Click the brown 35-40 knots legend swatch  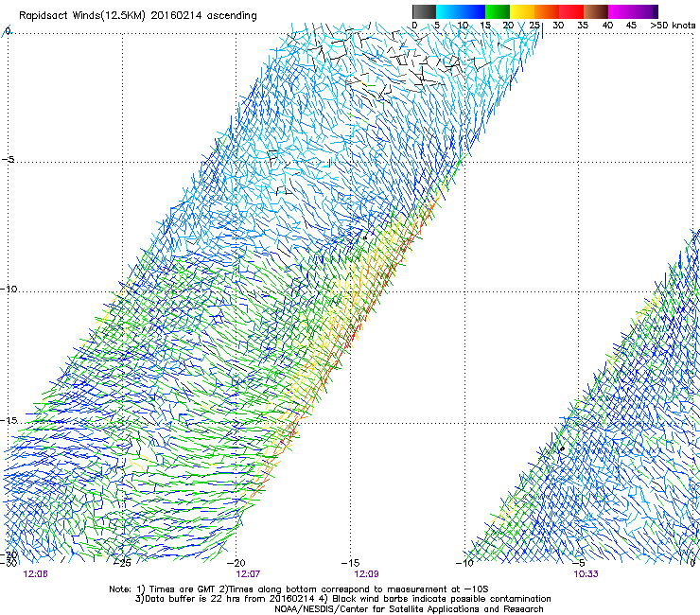596,11
